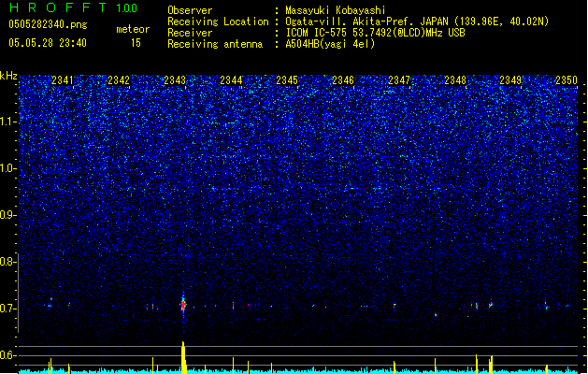
Task: Click the 2347 time axis marker
Action: click(x=399, y=80)
